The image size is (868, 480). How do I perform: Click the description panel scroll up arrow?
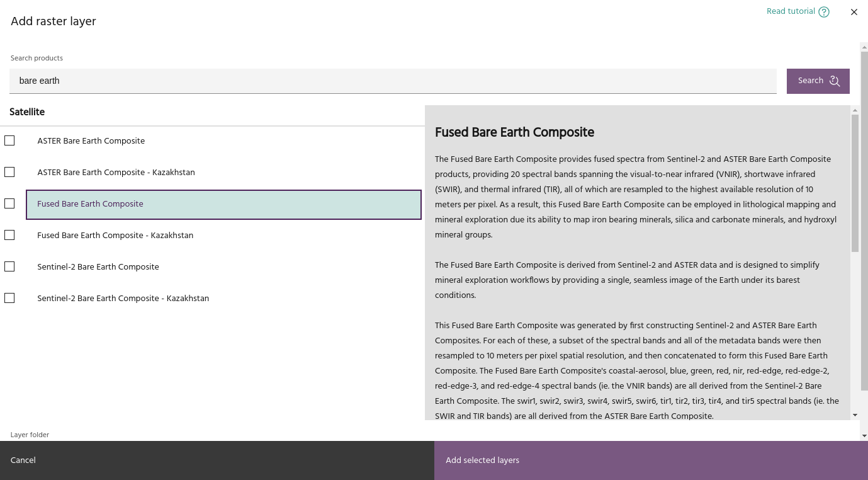[x=855, y=110]
